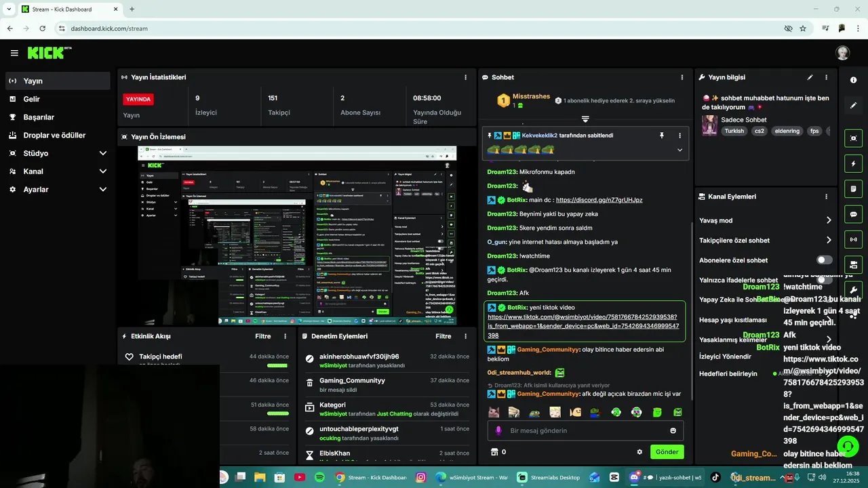Screen dimensions: 868x488
Task: Open Gelir page in sidebar
Action: [x=58, y=99]
